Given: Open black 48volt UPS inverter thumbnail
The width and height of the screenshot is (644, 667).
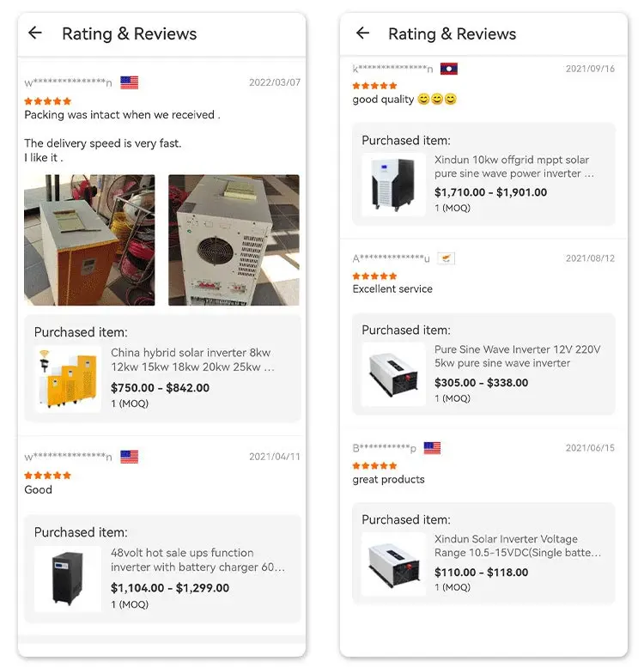Looking at the screenshot, I should point(68,579).
